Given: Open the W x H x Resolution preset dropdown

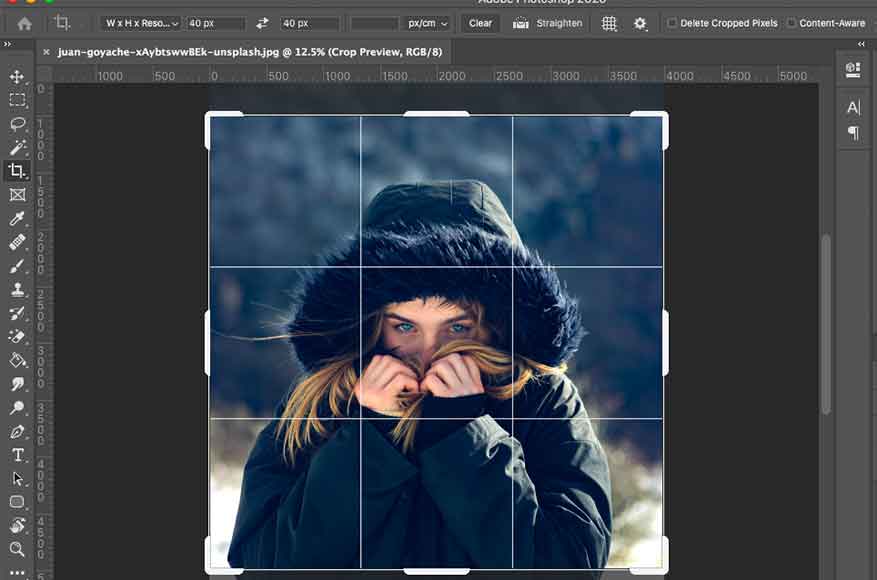Looking at the screenshot, I should coord(140,23).
